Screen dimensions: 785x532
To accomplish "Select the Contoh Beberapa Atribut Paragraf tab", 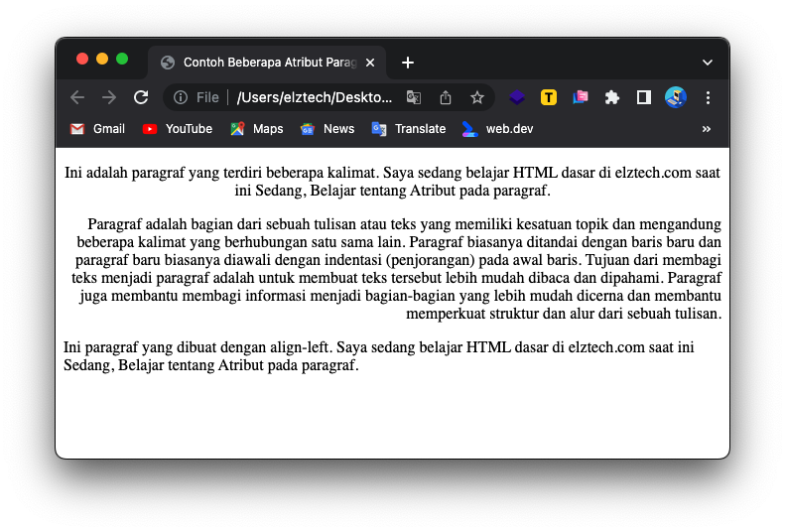I will click(x=258, y=63).
